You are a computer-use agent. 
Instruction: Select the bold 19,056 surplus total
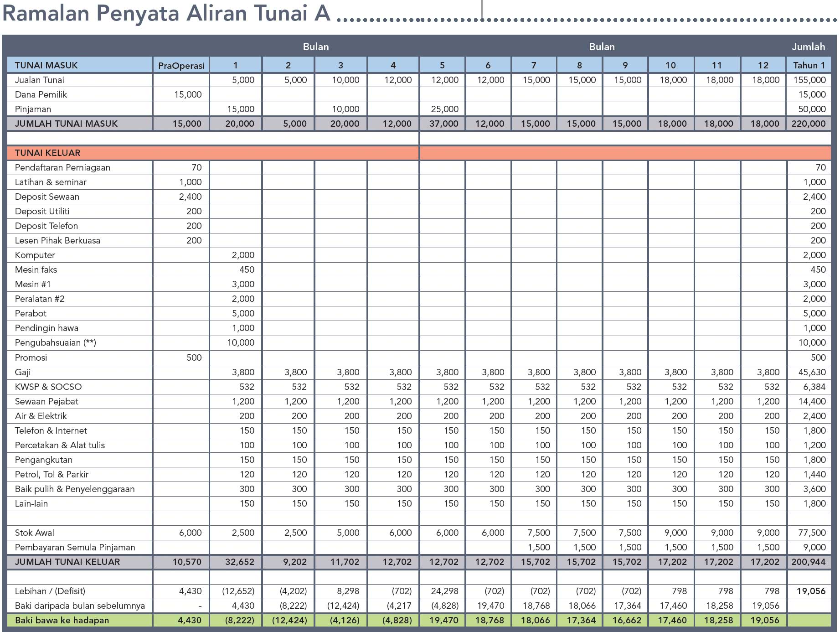coord(811,591)
